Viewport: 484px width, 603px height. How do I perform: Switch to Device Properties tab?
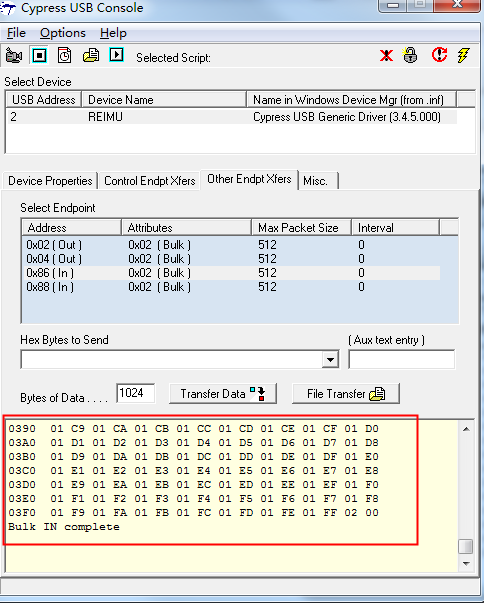tap(50, 181)
